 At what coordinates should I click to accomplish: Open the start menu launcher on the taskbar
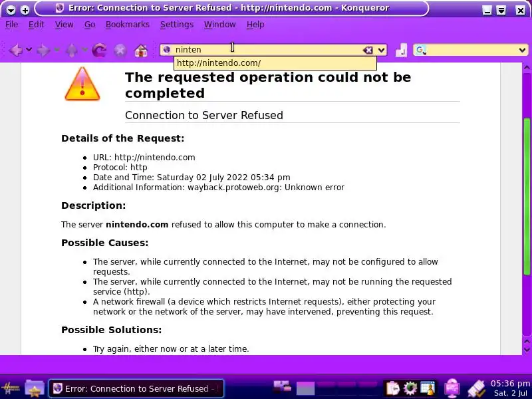[x=11, y=388]
